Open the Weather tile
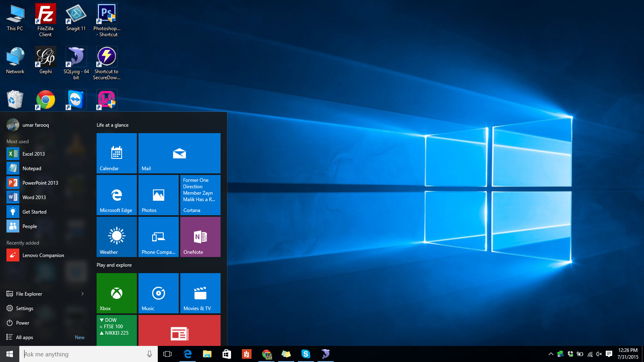This screenshot has width=644, height=362. pos(116,237)
